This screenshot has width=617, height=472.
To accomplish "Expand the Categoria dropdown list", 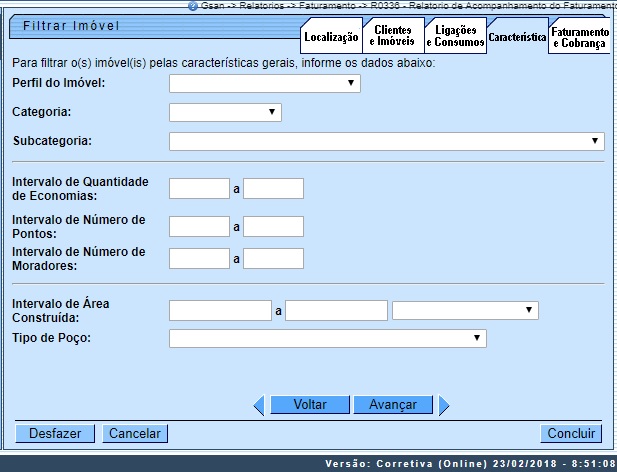I will click(x=225, y=112).
